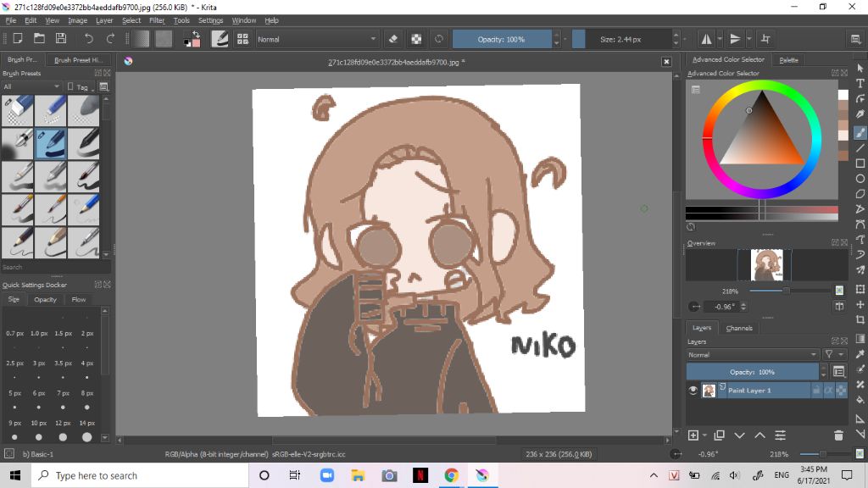Toggle preserve alpha in the toolbar
Viewport: 868px width, 488px height.
[416, 39]
